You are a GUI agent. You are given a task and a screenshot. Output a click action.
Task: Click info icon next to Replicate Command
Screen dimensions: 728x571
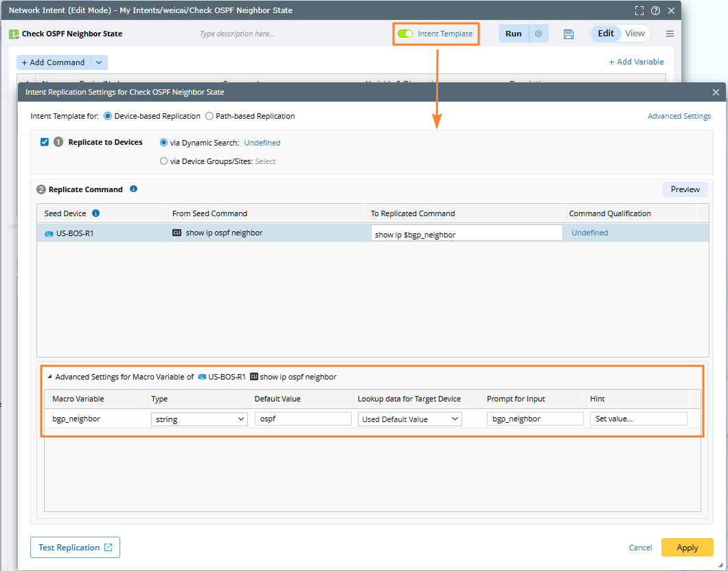pyautogui.click(x=133, y=189)
